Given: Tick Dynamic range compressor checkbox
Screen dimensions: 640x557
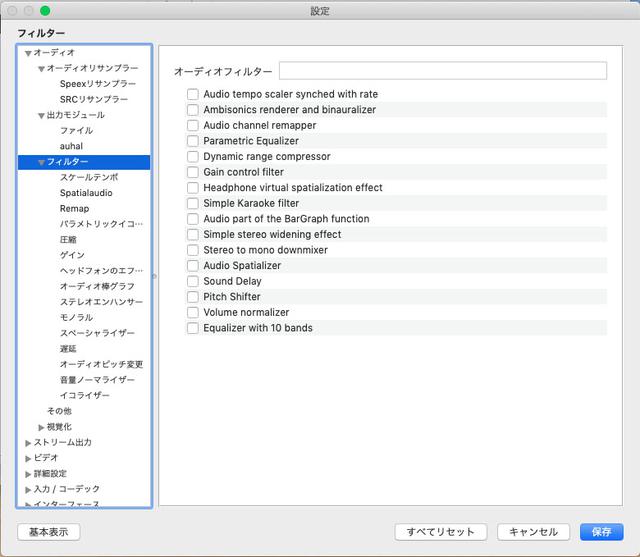Looking at the screenshot, I should click(193, 156).
